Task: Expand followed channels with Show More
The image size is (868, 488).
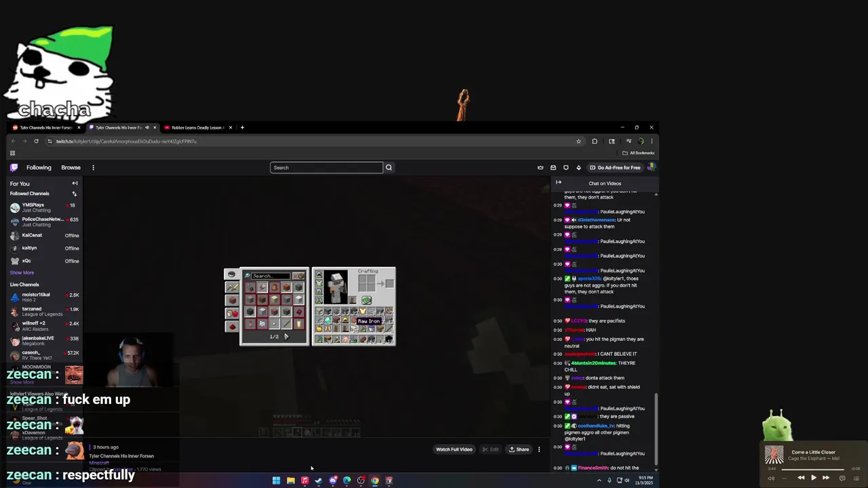Action: [x=22, y=272]
